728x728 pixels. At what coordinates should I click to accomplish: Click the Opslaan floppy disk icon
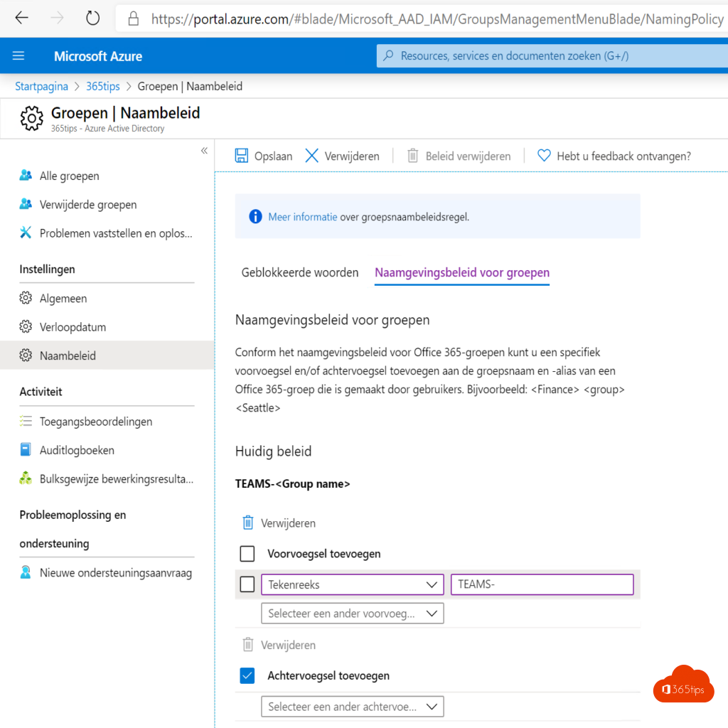[x=242, y=156]
